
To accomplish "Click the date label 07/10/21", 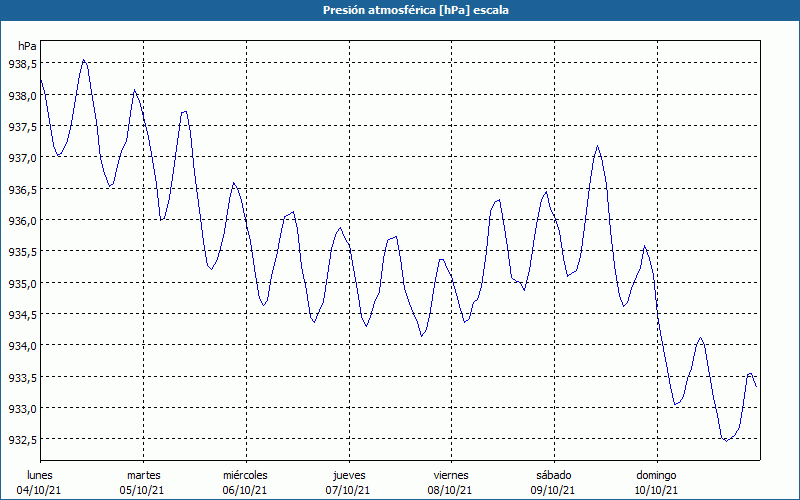I will pyautogui.click(x=347, y=490).
